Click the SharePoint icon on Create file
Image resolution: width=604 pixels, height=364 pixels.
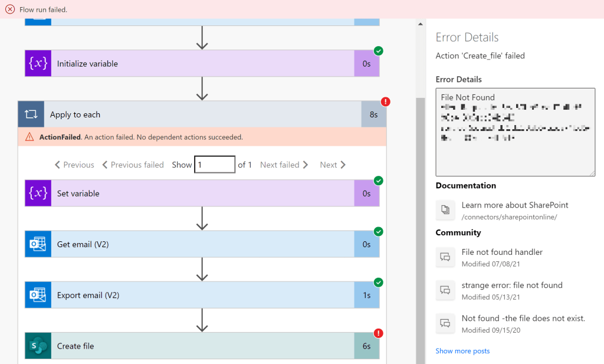[x=38, y=346]
